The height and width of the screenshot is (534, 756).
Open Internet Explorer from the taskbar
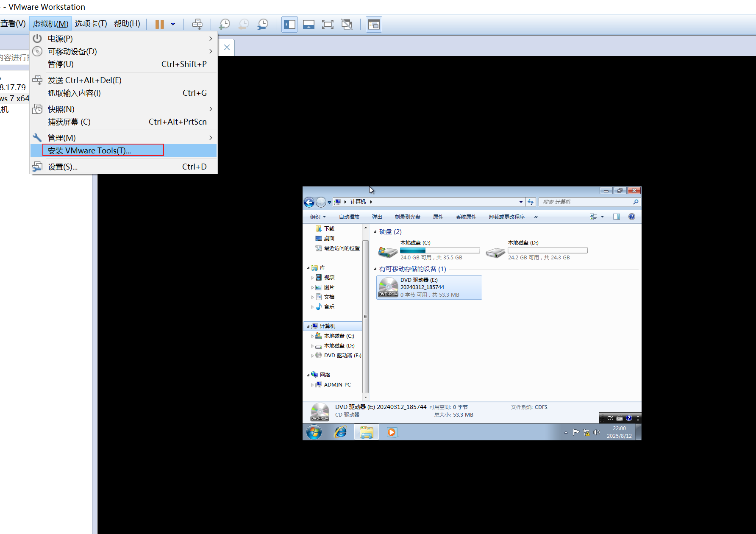(x=340, y=432)
